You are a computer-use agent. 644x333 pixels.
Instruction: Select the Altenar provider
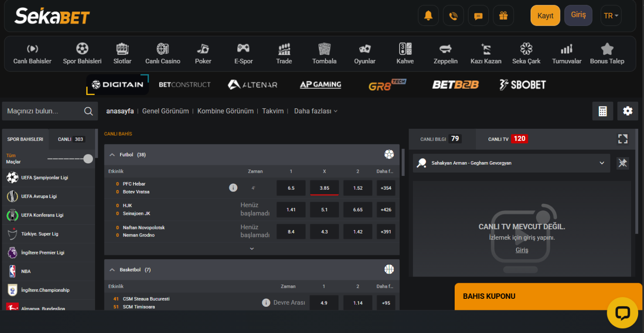(x=252, y=84)
